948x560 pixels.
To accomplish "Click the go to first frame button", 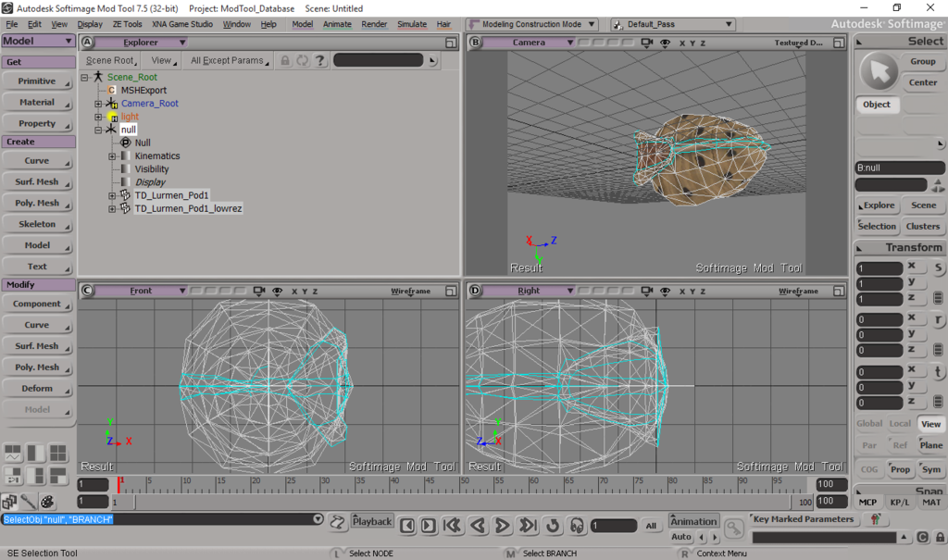I will click(452, 526).
